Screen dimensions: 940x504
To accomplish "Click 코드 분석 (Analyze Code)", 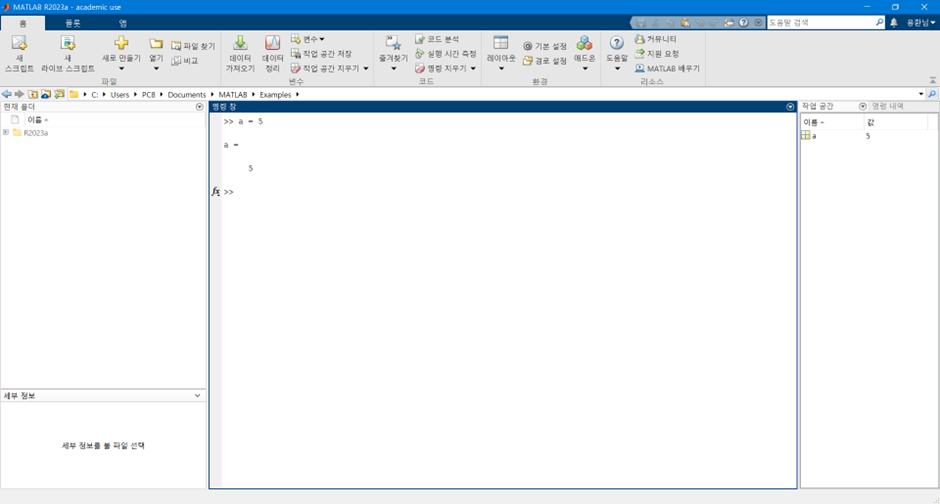I will click(437, 39).
